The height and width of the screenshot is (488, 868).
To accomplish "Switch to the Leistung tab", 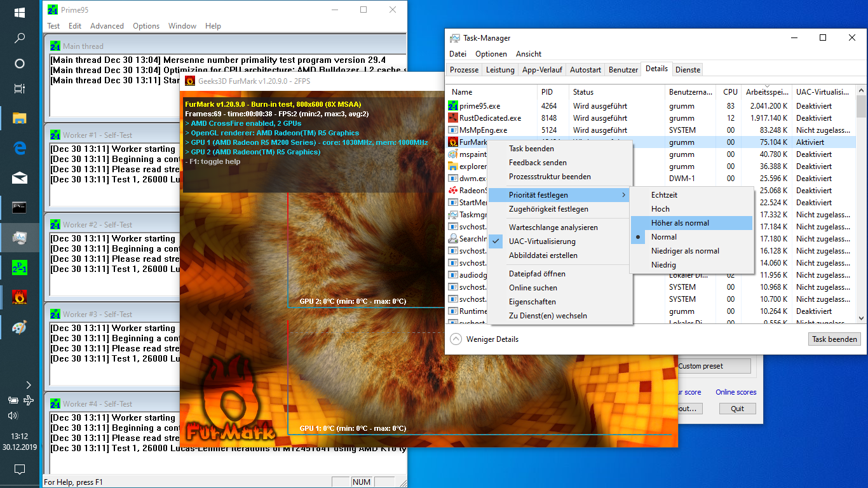I will point(500,70).
